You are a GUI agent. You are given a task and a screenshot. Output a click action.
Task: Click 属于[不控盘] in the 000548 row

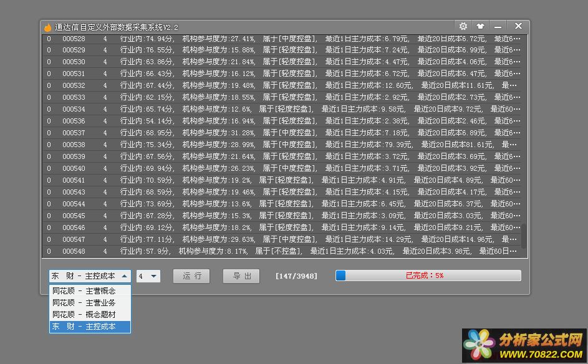[x=278, y=251]
